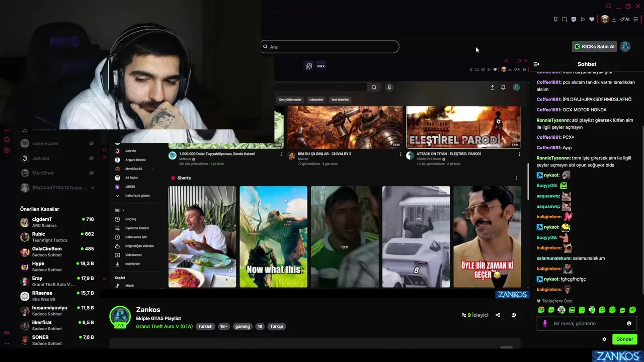
Task: Click the user report icon next to share
Action: pyautogui.click(x=514, y=315)
